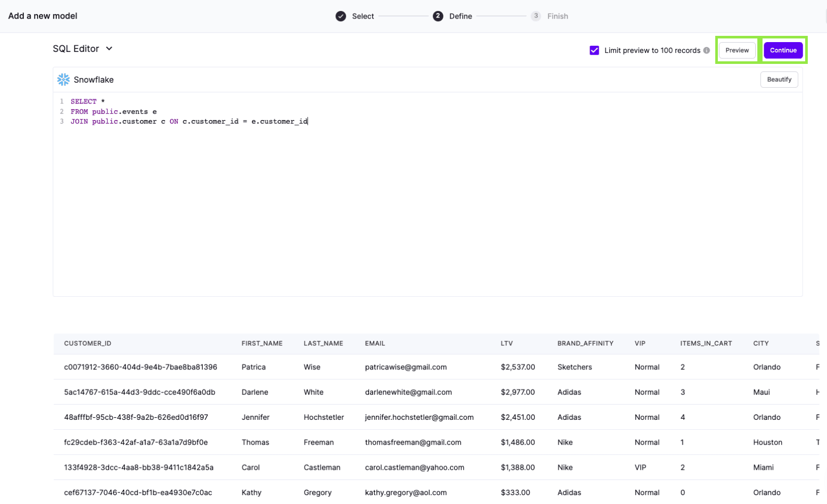Click the BRAND_AFFINITY column header

click(585, 343)
